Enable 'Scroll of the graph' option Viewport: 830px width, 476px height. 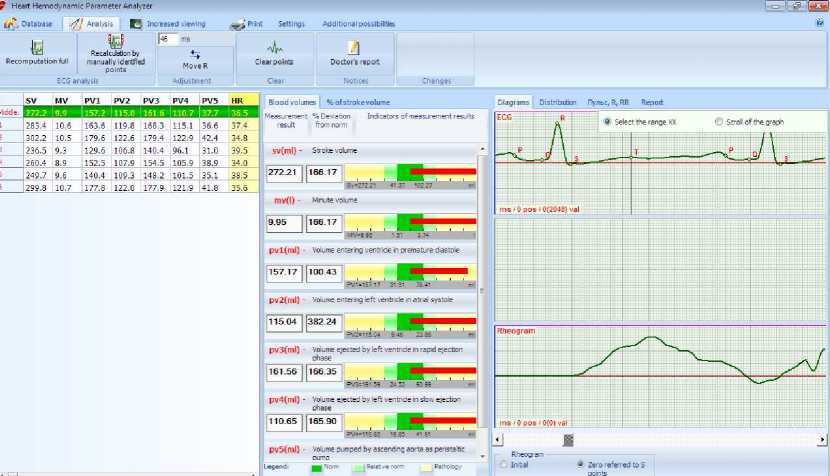coord(719,122)
